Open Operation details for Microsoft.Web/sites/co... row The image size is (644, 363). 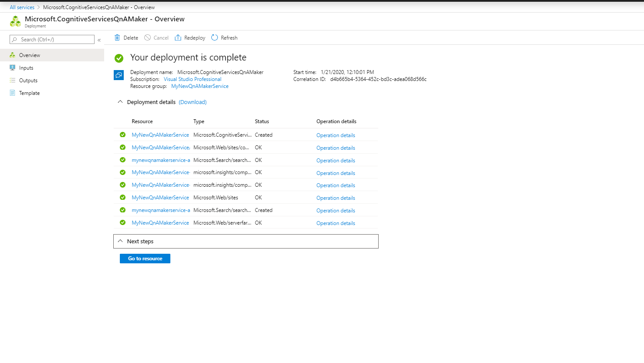pos(336,148)
